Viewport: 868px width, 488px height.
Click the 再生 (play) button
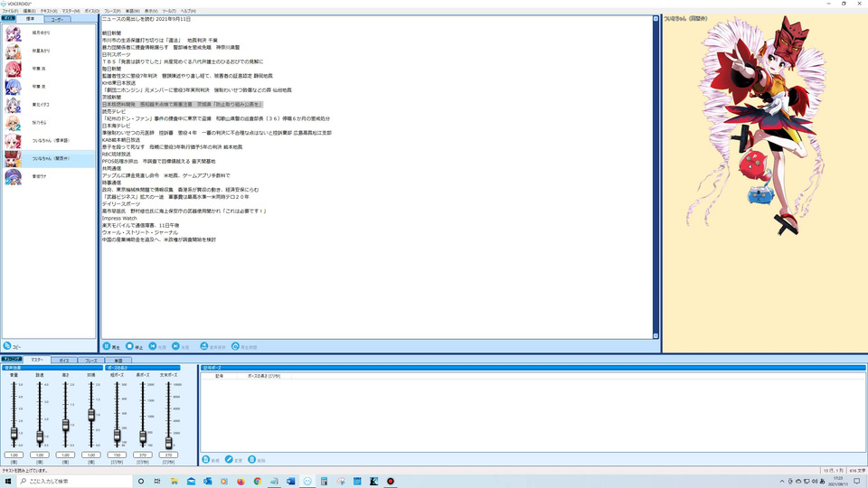click(x=111, y=347)
